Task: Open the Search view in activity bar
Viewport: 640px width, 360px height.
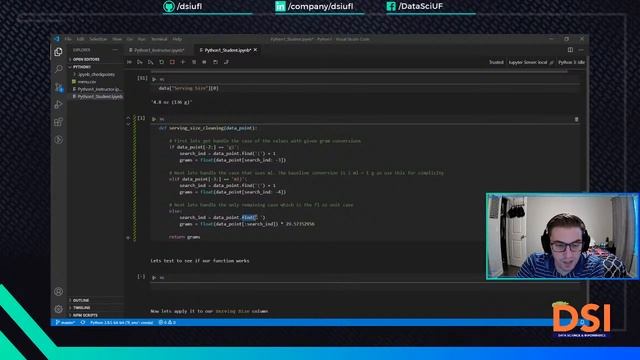Action: [x=58, y=69]
